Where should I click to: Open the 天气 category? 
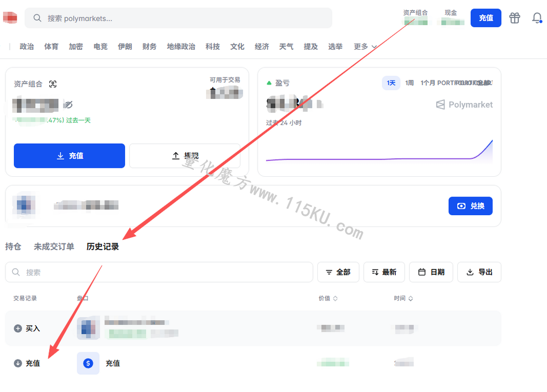click(x=286, y=47)
